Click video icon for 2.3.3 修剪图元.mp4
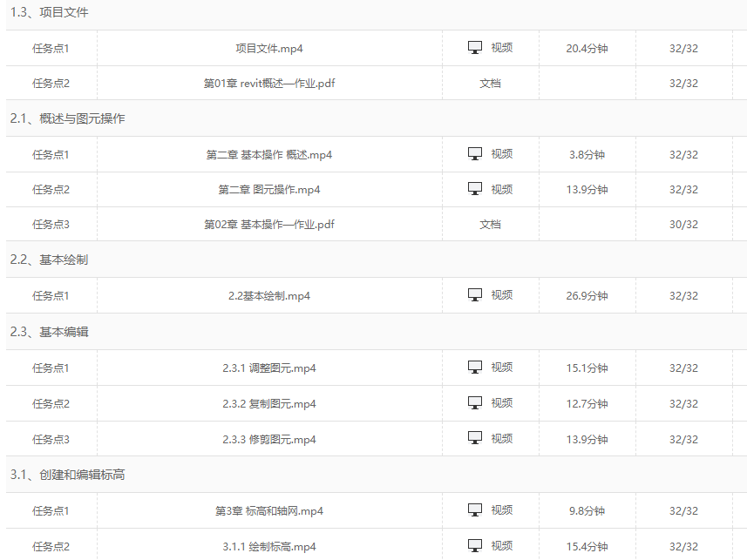The width and height of the screenshot is (747, 560). coord(475,438)
